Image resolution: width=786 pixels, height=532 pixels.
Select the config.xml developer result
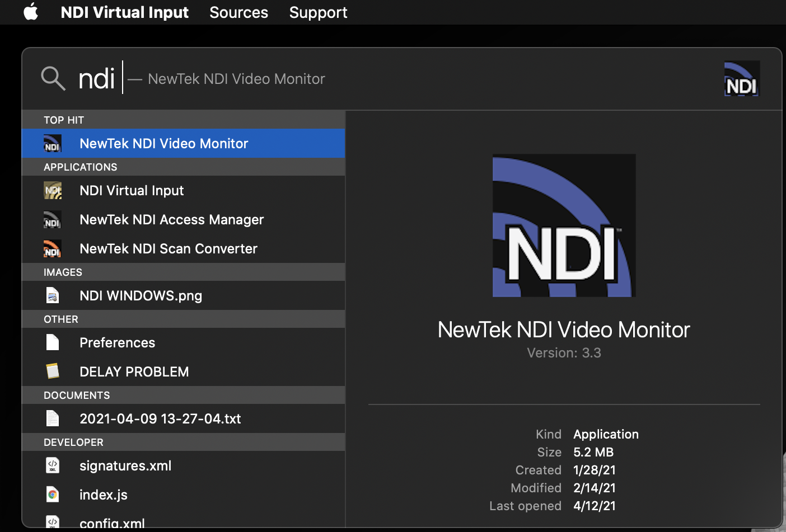tap(112, 523)
